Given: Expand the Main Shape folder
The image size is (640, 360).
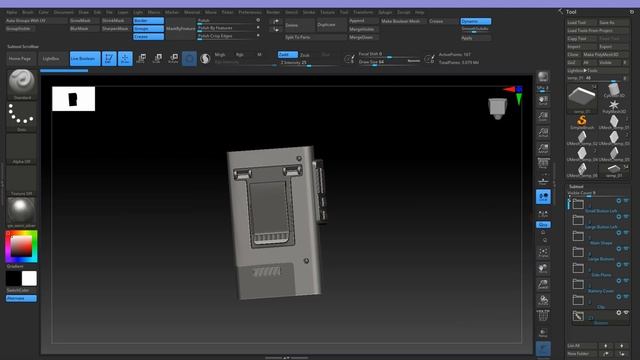Looking at the screenshot, I should pyautogui.click(x=578, y=236).
